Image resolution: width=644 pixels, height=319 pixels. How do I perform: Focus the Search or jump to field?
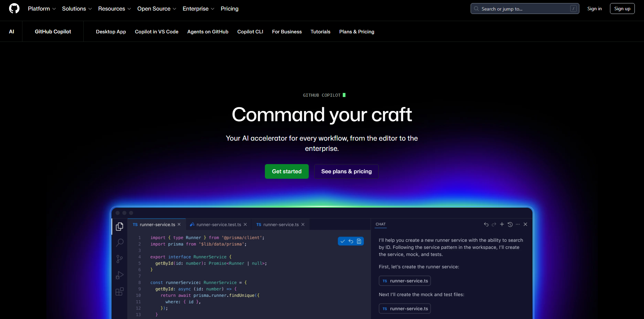[525, 9]
